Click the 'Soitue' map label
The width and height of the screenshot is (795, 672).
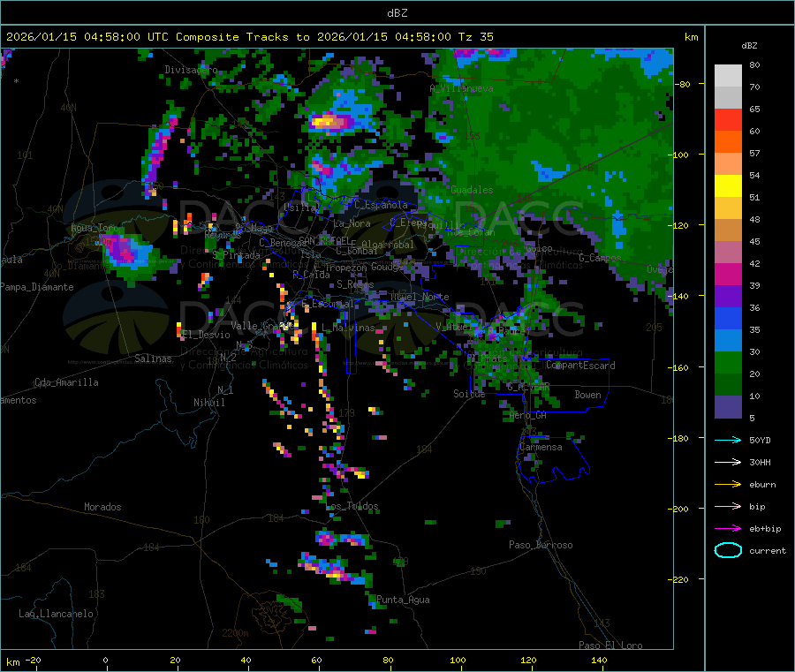coord(469,394)
